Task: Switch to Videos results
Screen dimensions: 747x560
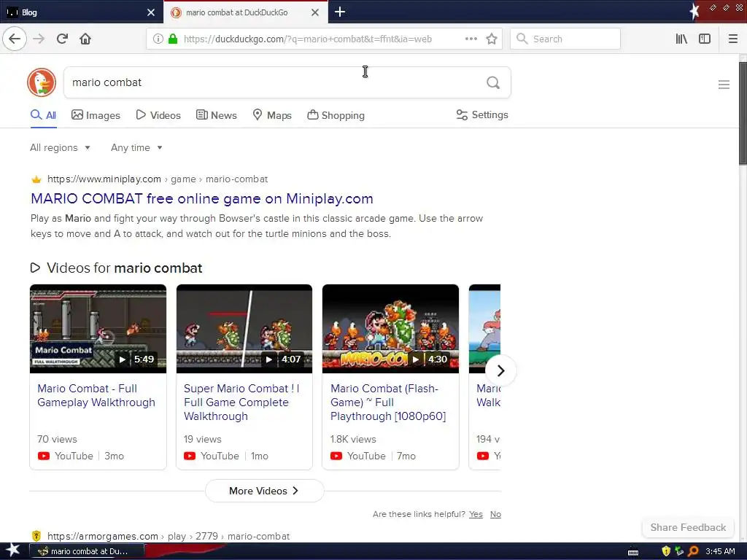Action: coord(158,115)
